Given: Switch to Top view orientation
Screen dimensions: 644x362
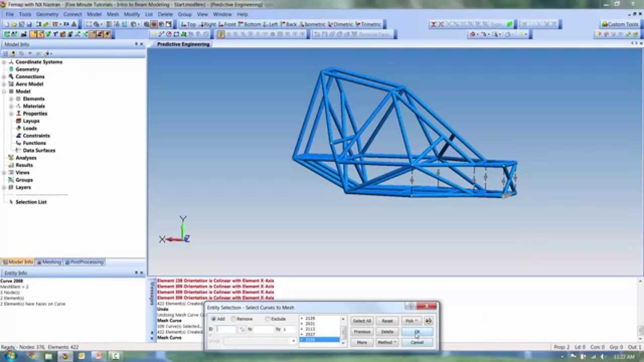Looking at the screenshot, I should 189,24.
